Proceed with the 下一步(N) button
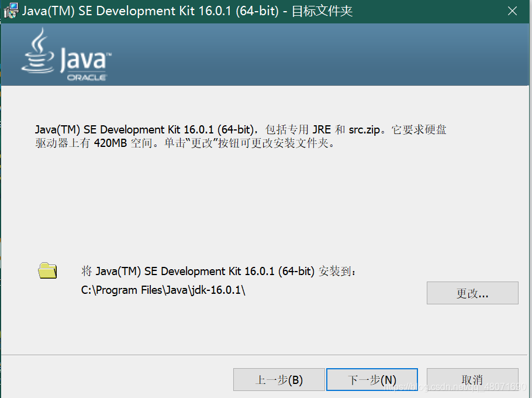Image resolution: width=532 pixels, height=398 pixels. (372, 380)
